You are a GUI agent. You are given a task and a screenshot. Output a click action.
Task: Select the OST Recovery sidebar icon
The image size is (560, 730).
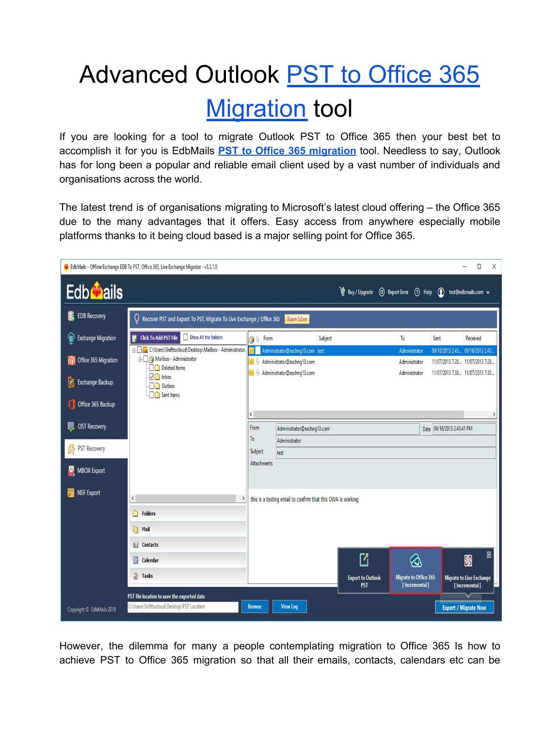[x=71, y=426]
